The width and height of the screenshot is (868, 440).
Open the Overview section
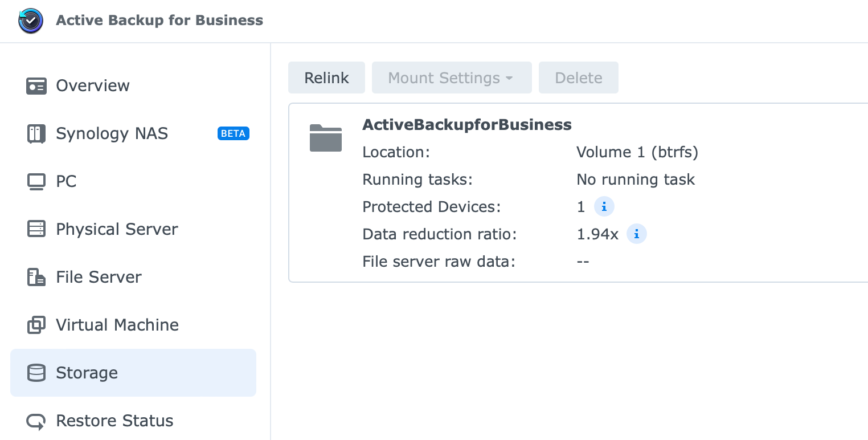(133, 86)
